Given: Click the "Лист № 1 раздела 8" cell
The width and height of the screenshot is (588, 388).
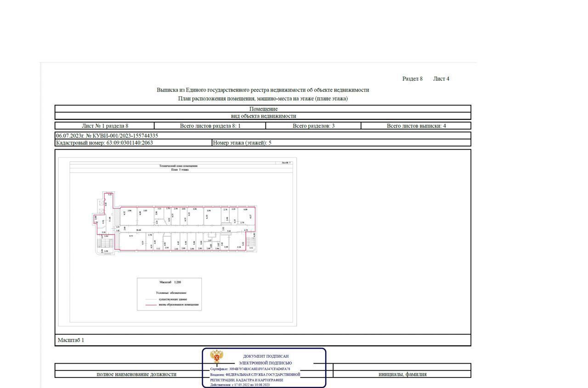Looking at the screenshot, I should (x=105, y=126).
